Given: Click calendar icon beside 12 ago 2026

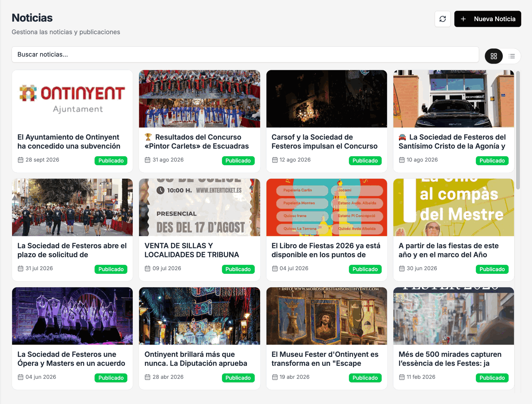Looking at the screenshot, I should (x=275, y=160).
